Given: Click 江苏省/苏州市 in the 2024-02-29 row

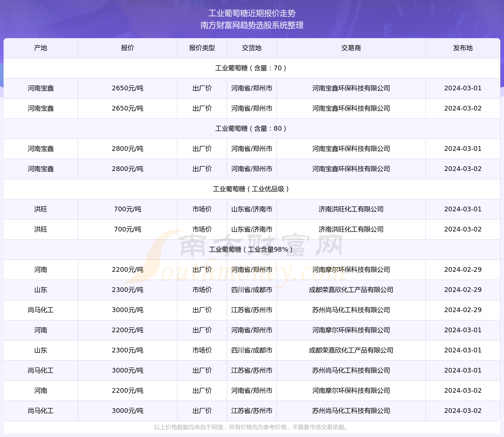Looking at the screenshot, I should tap(252, 310).
